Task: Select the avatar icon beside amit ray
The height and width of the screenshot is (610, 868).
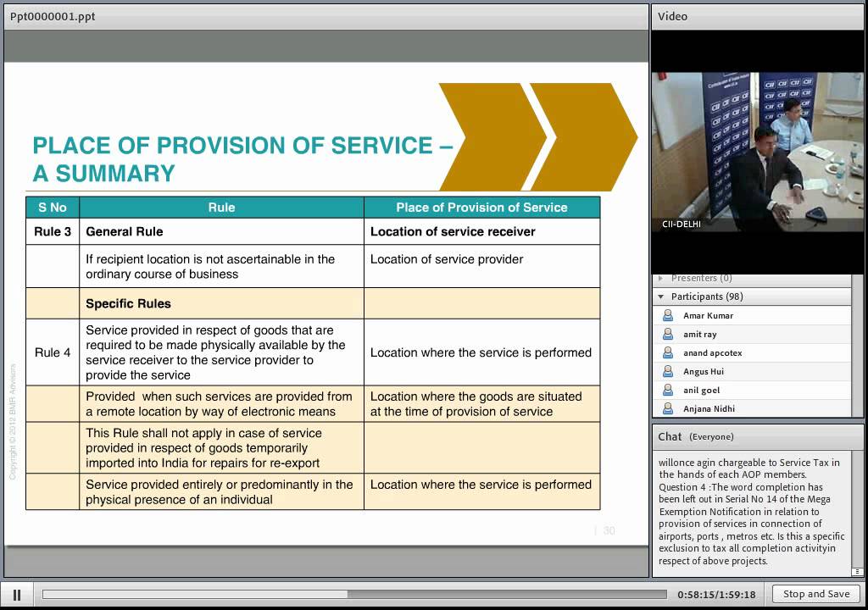Action: (668, 335)
